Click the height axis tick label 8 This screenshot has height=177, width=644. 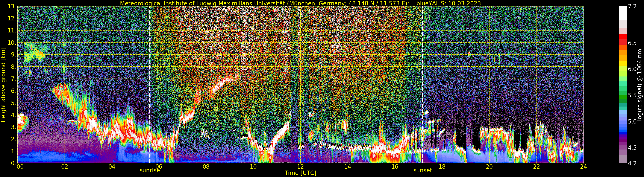pos(13,67)
